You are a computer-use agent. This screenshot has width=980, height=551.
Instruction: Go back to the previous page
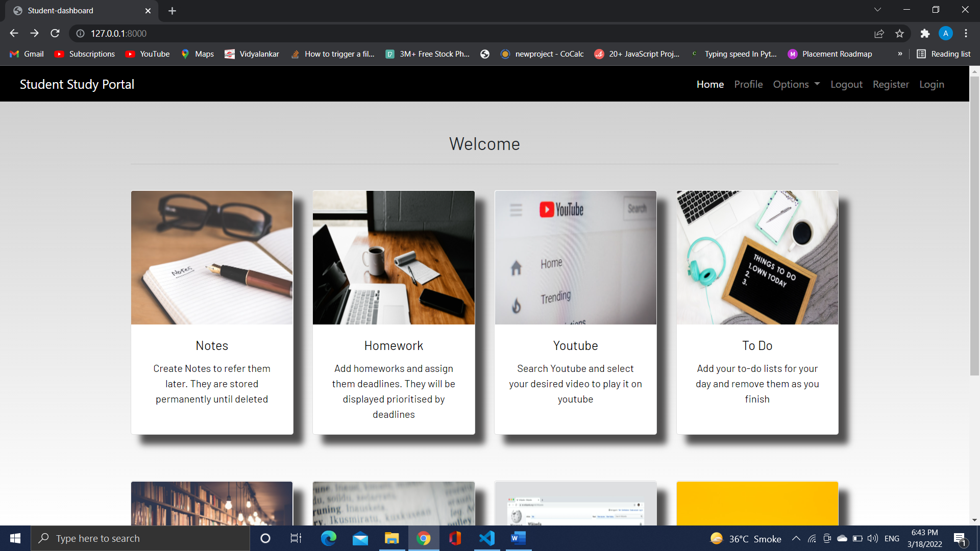click(x=14, y=33)
